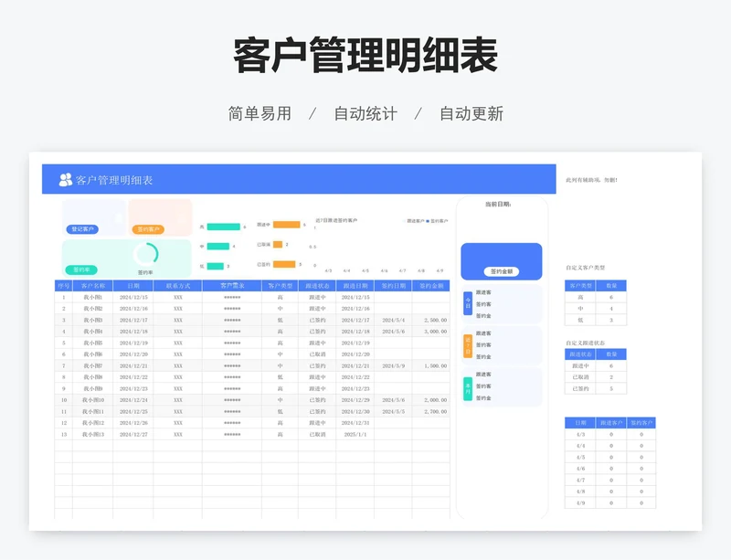Click the amount cell 1,500.00
731x560 pixels.
point(431,365)
